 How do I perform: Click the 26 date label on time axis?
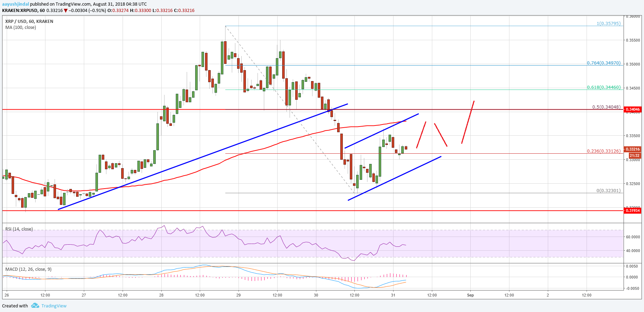pos(7,295)
